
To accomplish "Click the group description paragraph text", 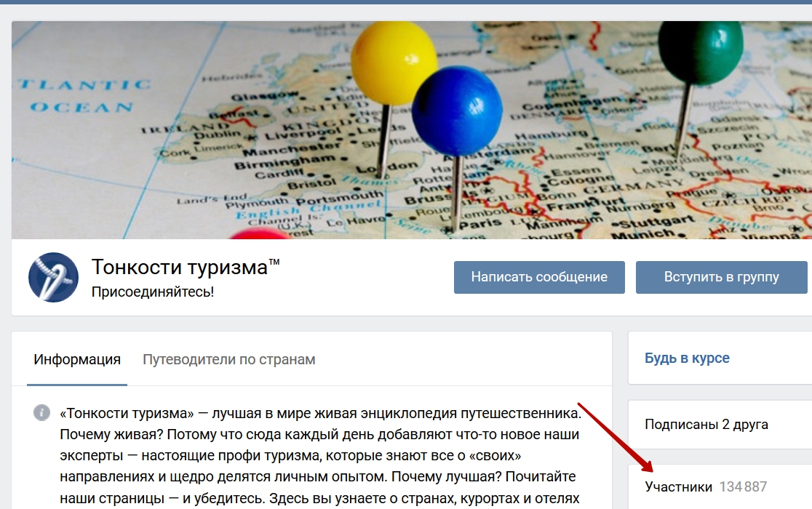I will coord(320,456).
